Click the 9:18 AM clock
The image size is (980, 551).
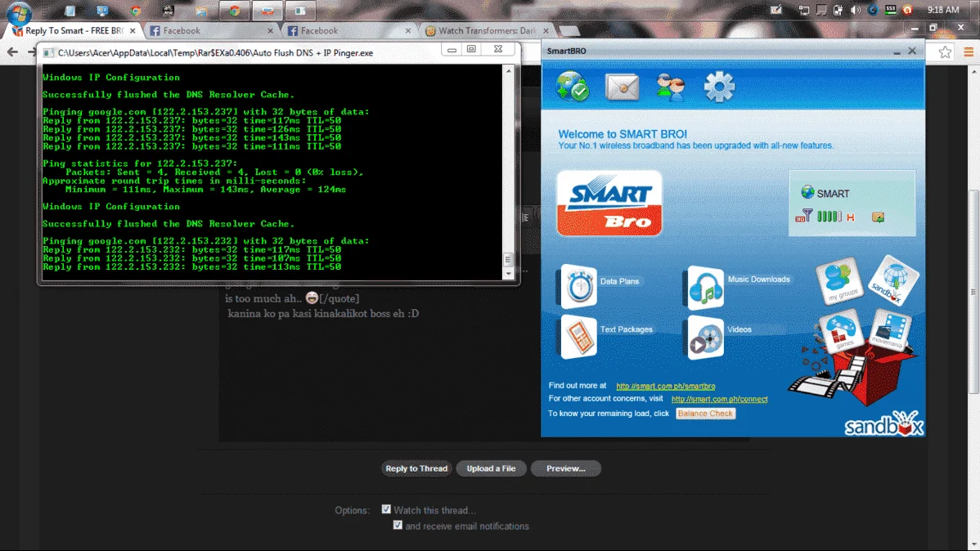pyautogui.click(x=943, y=10)
